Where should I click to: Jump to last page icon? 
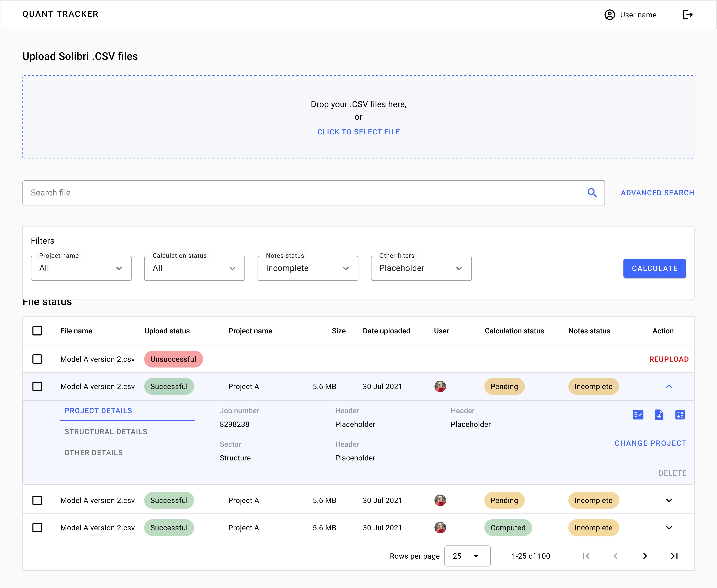tap(674, 556)
